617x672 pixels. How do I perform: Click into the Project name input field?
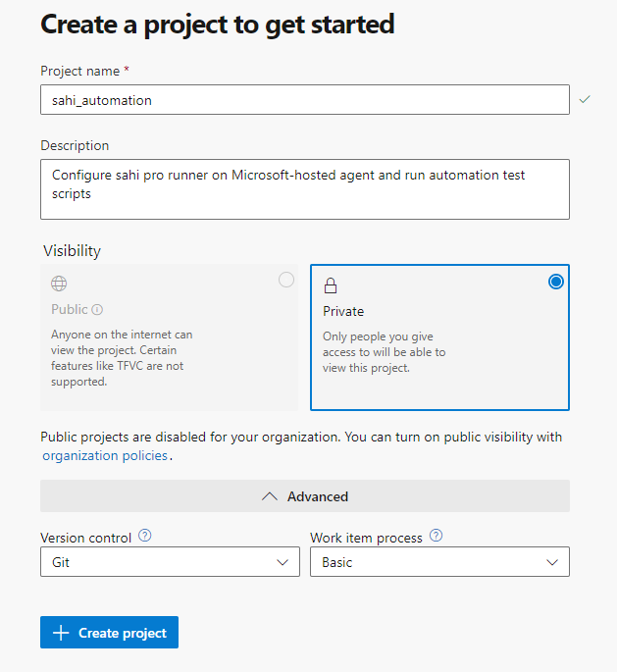(304, 100)
